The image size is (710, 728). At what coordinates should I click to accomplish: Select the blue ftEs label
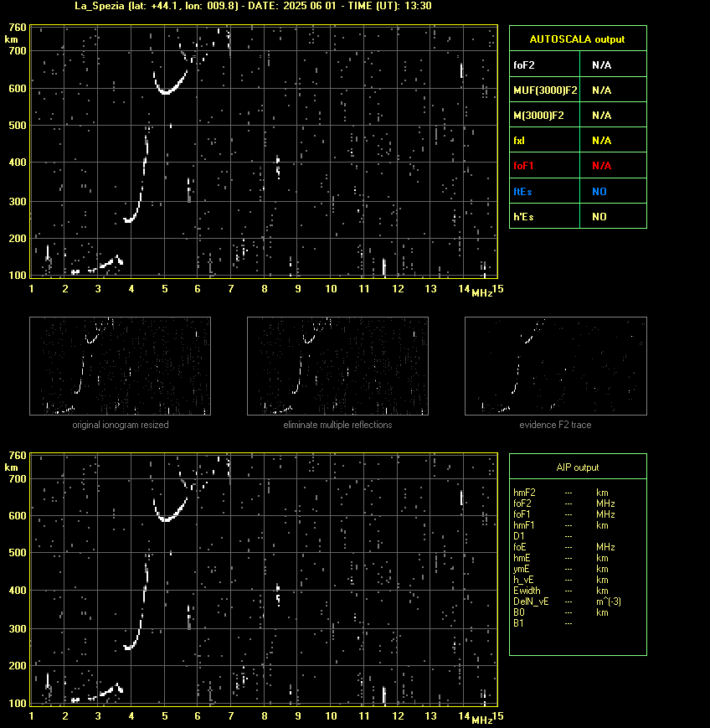pyautogui.click(x=522, y=191)
